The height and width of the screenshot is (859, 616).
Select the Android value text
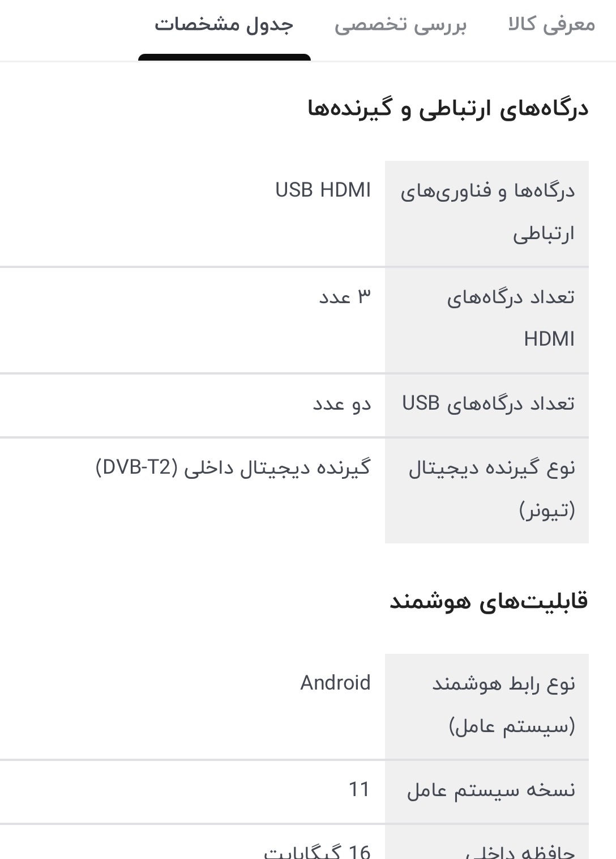(335, 683)
